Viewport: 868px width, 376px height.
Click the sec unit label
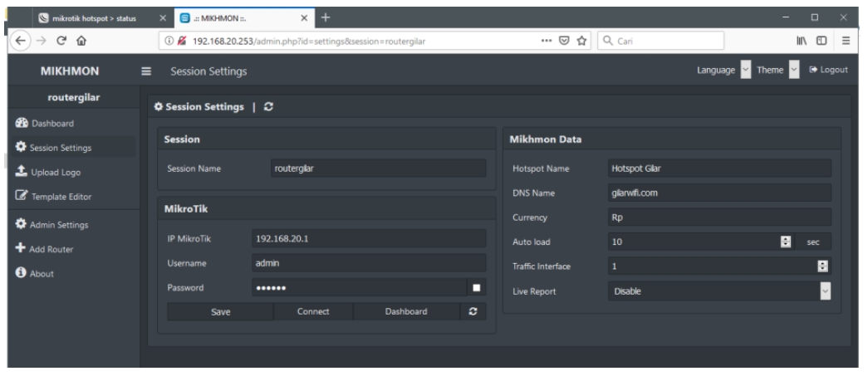point(813,242)
